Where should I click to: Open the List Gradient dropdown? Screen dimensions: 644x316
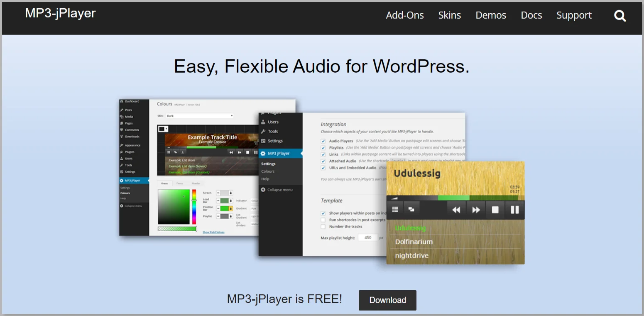pyautogui.click(x=254, y=216)
